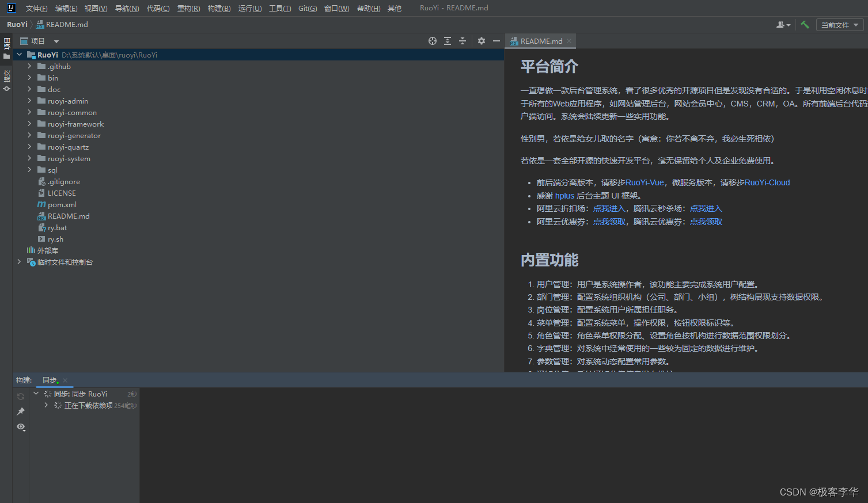The height and width of the screenshot is (503, 868).
Task: Click the README.md breadcrumb in navigation bar
Action: click(62, 25)
